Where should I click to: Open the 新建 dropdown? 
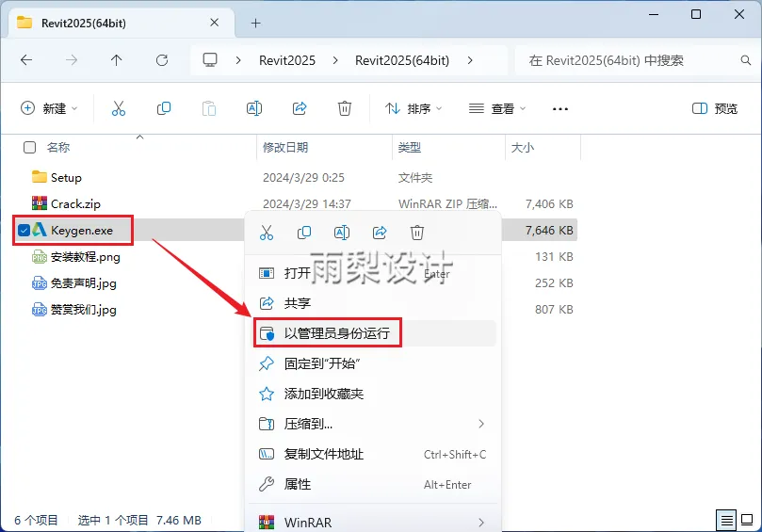click(49, 108)
